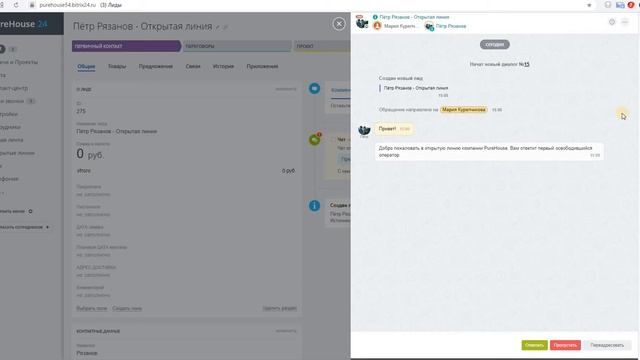Click the Привет! message bubble
The height and width of the screenshot is (360, 640).
tap(393, 129)
